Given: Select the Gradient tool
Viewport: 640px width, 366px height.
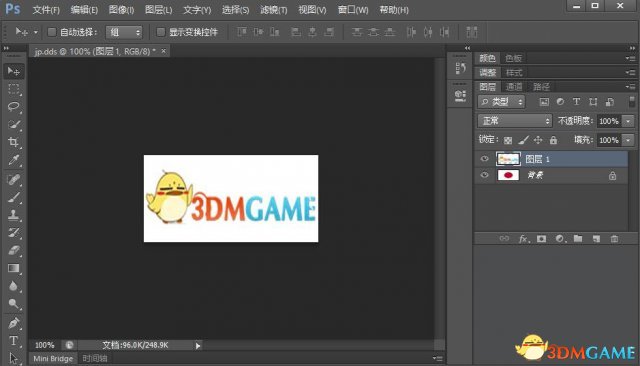Looking at the screenshot, I should pos(14,268).
